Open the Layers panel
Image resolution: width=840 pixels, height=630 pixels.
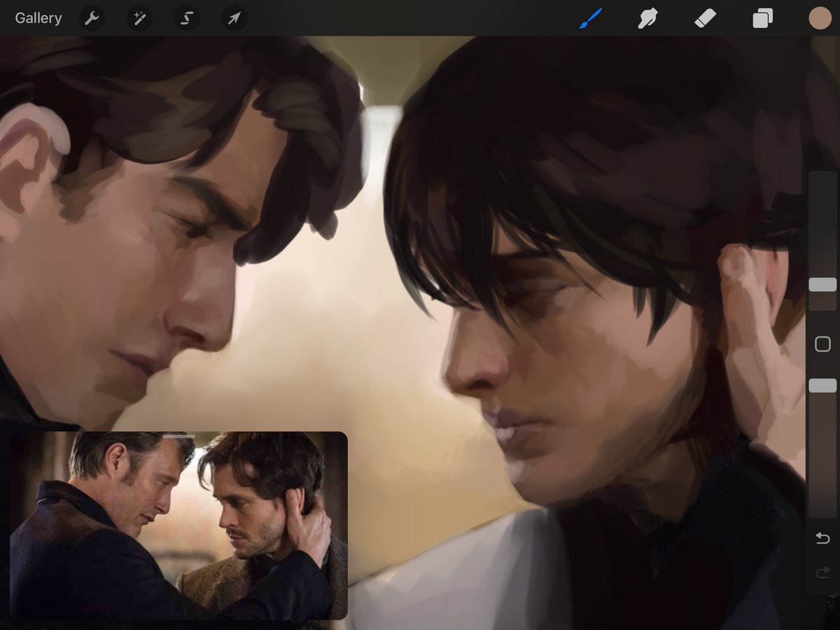pyautogui.click(x=763, y=18)
